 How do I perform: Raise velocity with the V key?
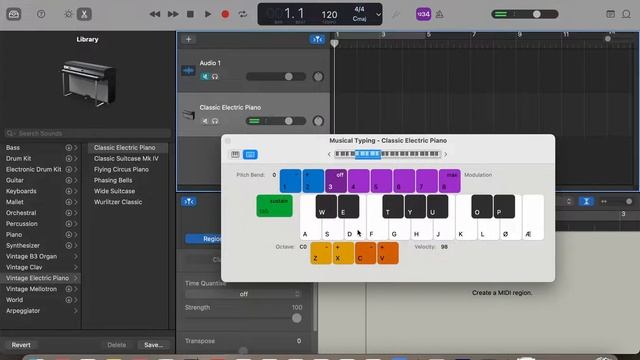388,253
